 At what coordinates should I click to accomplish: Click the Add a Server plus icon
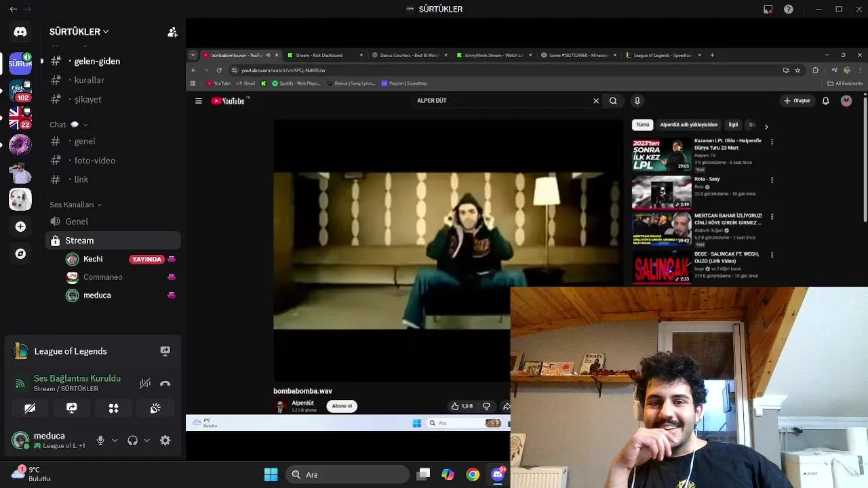point(20,226)
